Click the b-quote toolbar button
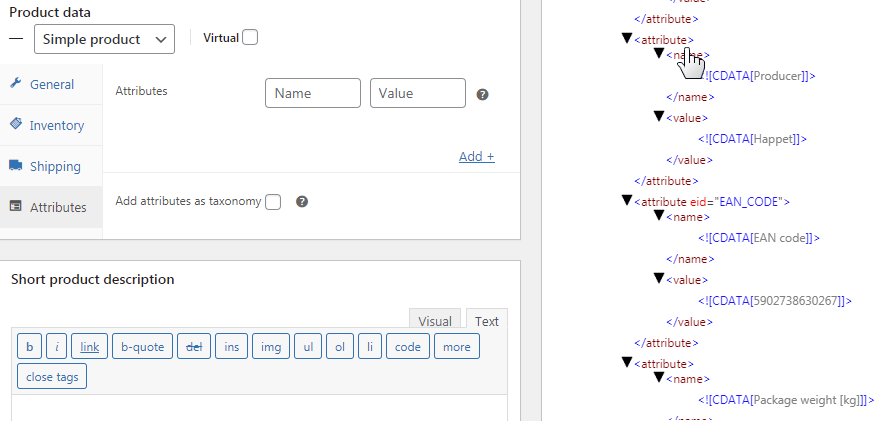Screen dimensions: 883x421 [x=142, y=347]
